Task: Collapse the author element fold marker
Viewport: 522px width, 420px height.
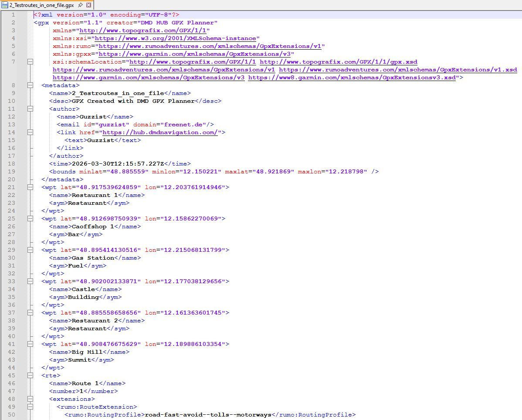Action: tap(31, 109)
